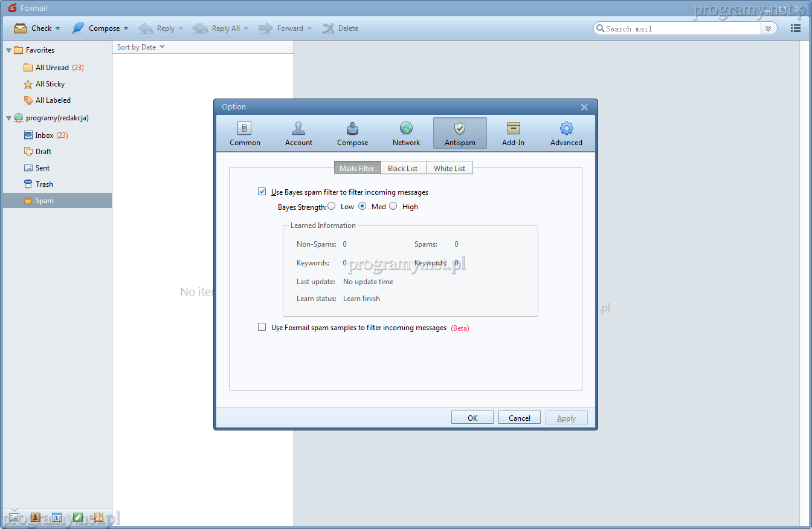Enable Use Foxmail spam samples checkbox
812x529 pixels.
coord(262,327)
